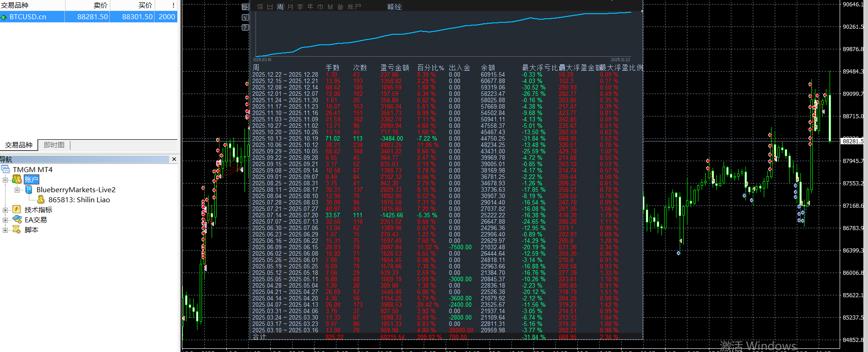Click the 865813 Shilin Liao account icon
Image resolution: width=868 pixels, height=352 pixels.
[x=41, y=200]
